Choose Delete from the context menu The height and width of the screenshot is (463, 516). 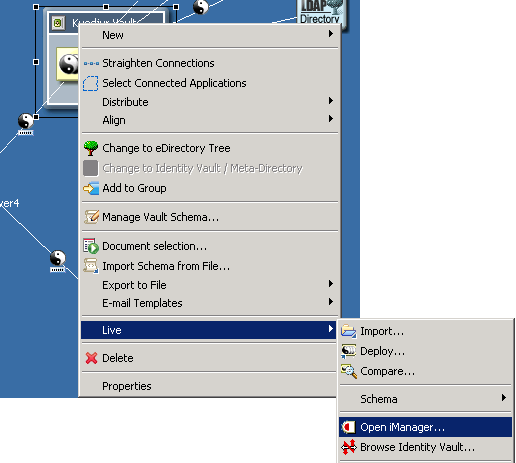(x=209, y=358)
